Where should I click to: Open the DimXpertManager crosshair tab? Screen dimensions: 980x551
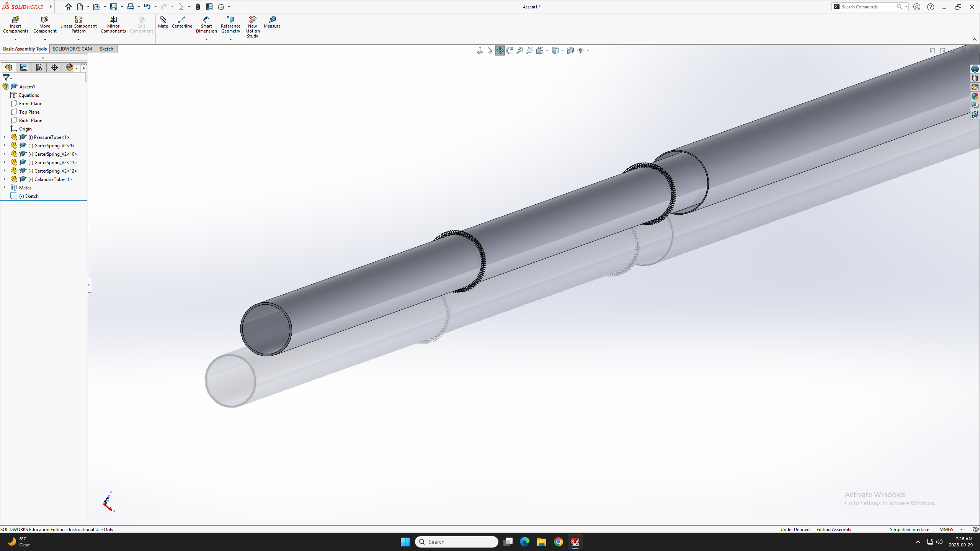coord(54,67)
